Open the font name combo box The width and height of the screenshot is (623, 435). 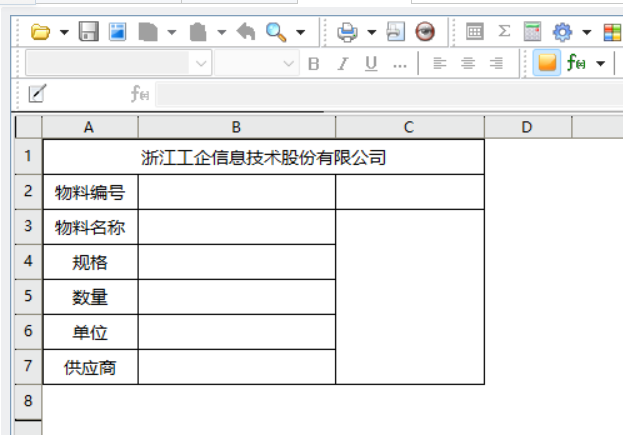tap(118, 63)
